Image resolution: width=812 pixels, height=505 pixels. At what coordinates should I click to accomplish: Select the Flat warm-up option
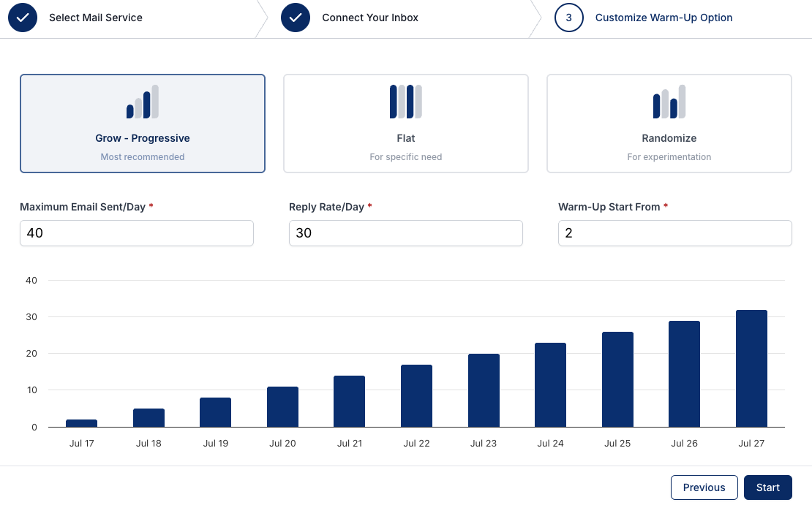pos(405,124)
